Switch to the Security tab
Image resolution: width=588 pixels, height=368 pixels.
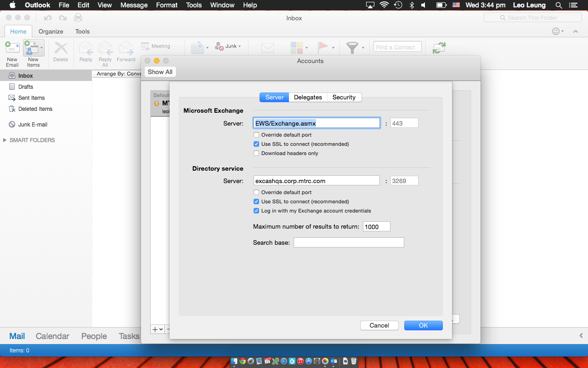pos(344,97)
